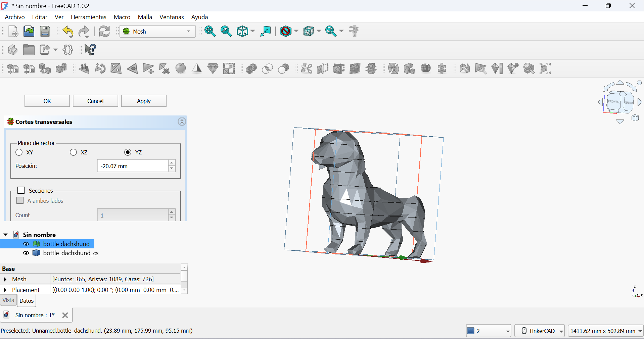Open the Editar menu
The height and width of the screenshot is (339, 644).
[x=40, y=17]
